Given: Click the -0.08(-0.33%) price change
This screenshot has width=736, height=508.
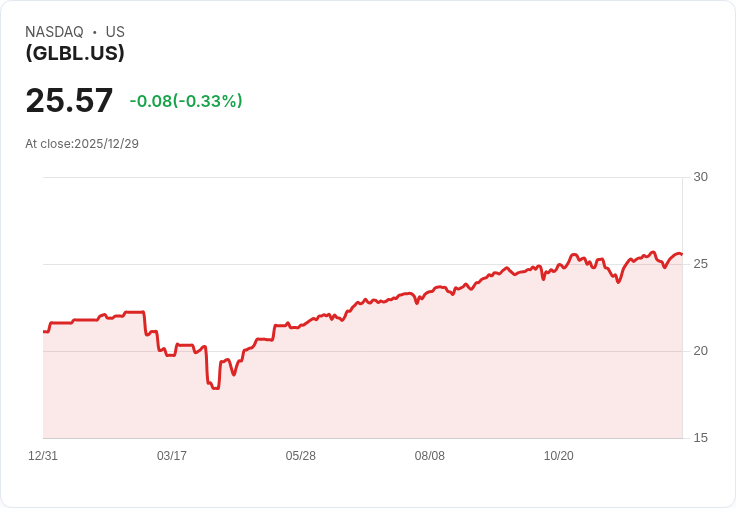Looking at the screenshot, I should 186,101.
